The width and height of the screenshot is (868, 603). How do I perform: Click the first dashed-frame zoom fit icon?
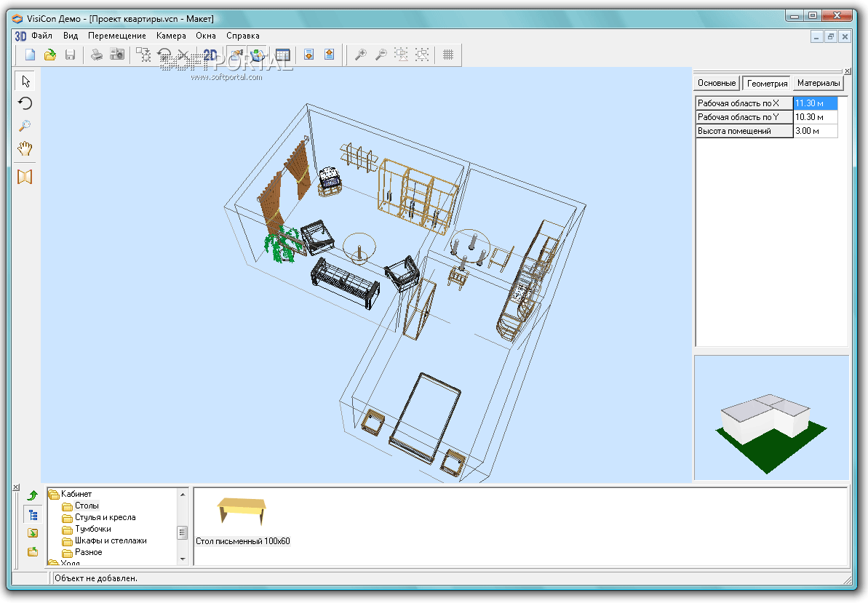click(402, 55)
